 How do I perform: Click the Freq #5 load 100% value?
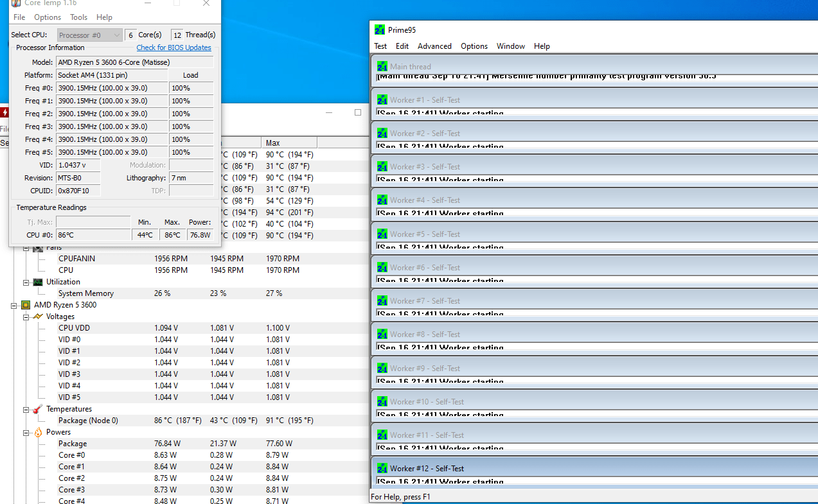point(191,152)
